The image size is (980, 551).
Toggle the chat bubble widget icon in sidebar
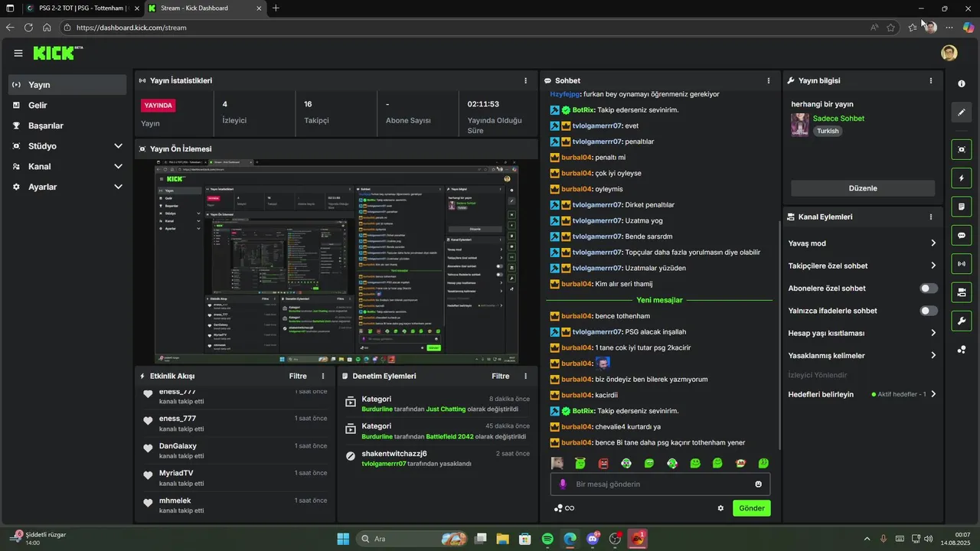(x=962, y=235)
